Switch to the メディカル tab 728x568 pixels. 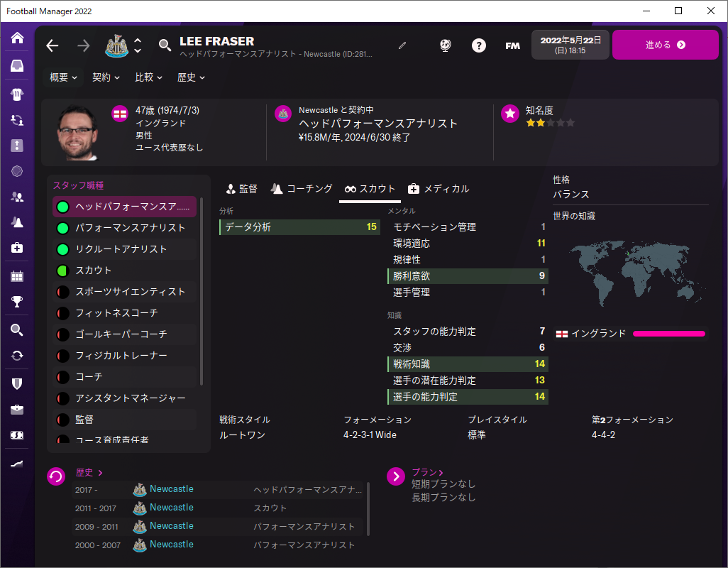pyautogui.click(x=439, y=189)
